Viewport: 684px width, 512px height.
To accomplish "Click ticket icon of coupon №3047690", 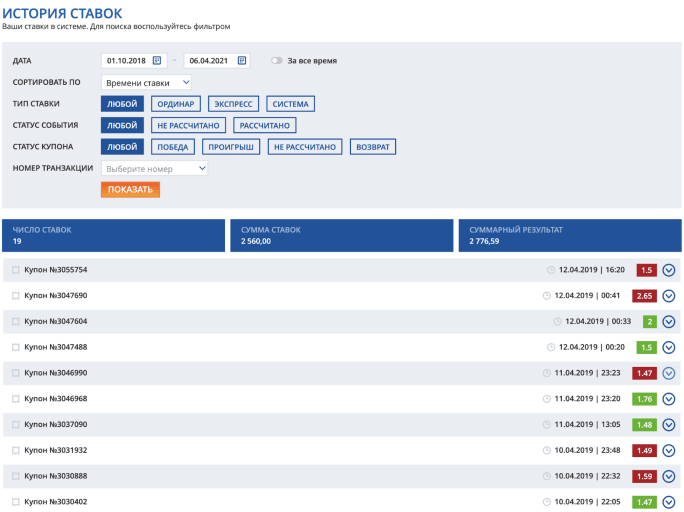I will [16, 296].
